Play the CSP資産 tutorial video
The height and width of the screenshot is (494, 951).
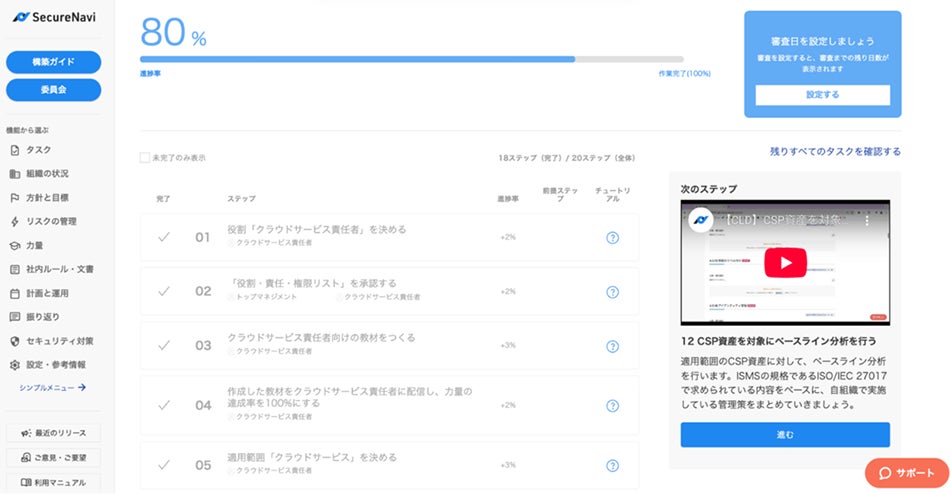[785, 262]
